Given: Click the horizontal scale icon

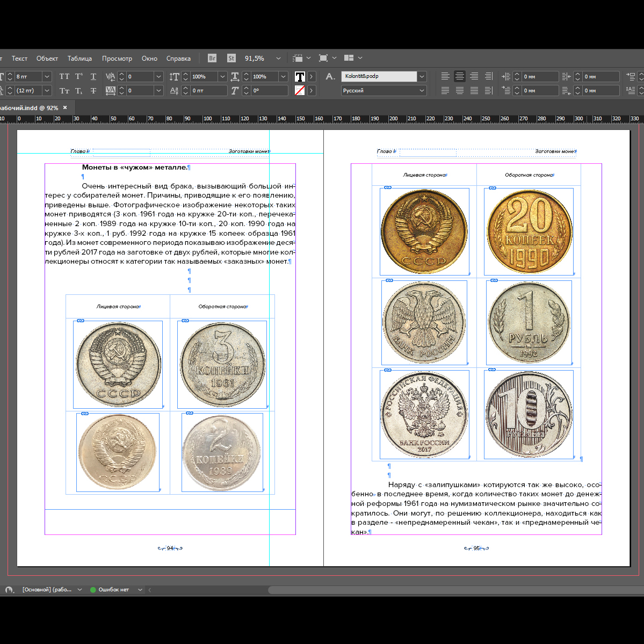Looking at the screenshot, I should tap(235, 76).
